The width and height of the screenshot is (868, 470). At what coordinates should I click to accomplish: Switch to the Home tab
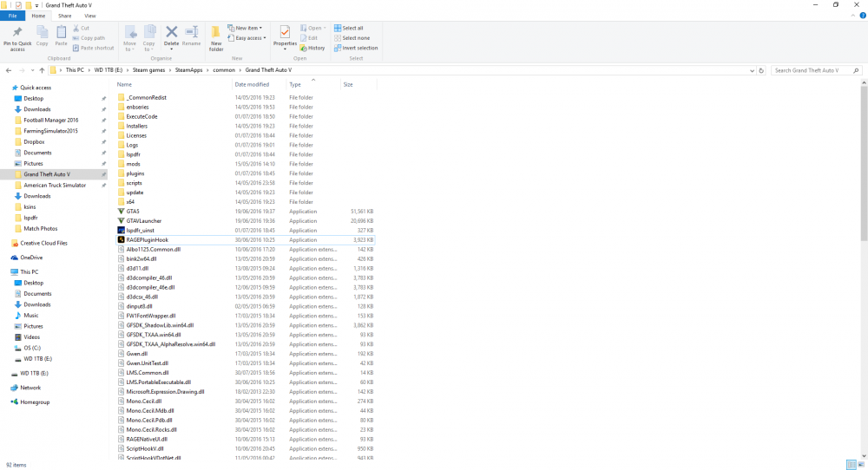(38, 16)
